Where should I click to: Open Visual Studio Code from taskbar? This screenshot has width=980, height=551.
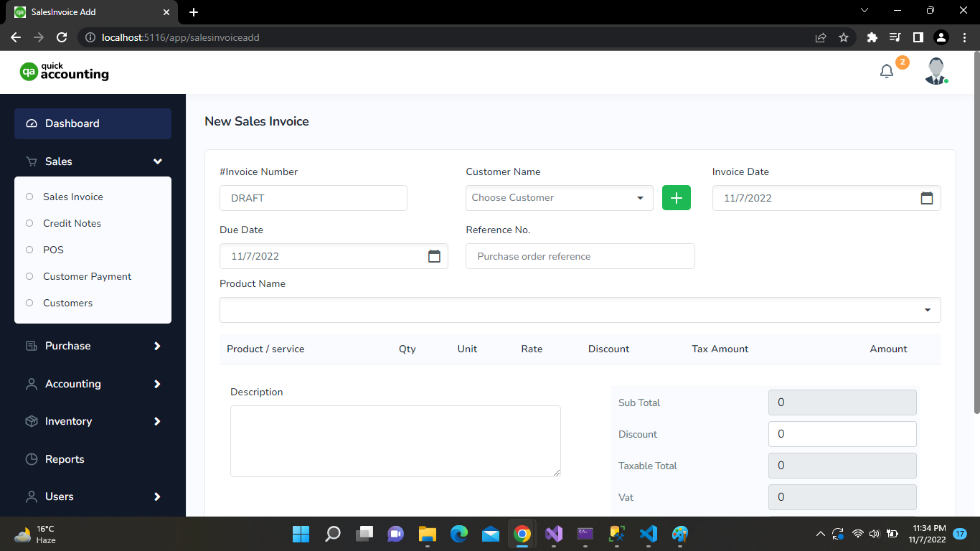(648, 534)
